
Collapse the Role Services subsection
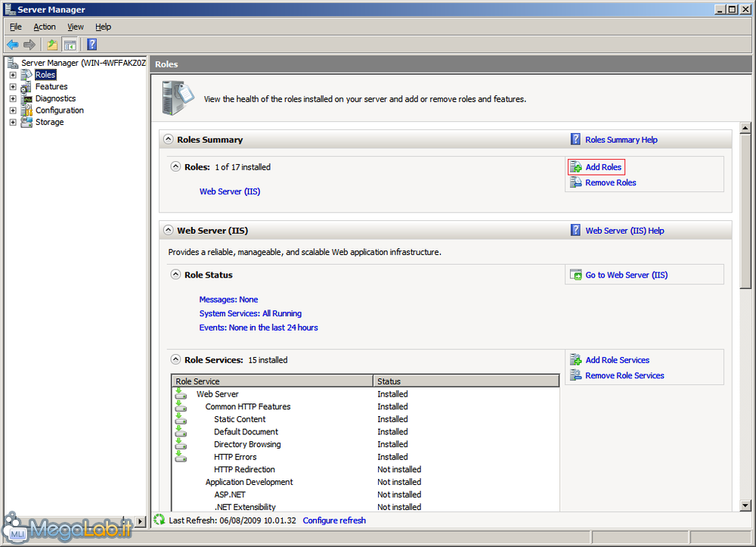(x=175, y=359)
